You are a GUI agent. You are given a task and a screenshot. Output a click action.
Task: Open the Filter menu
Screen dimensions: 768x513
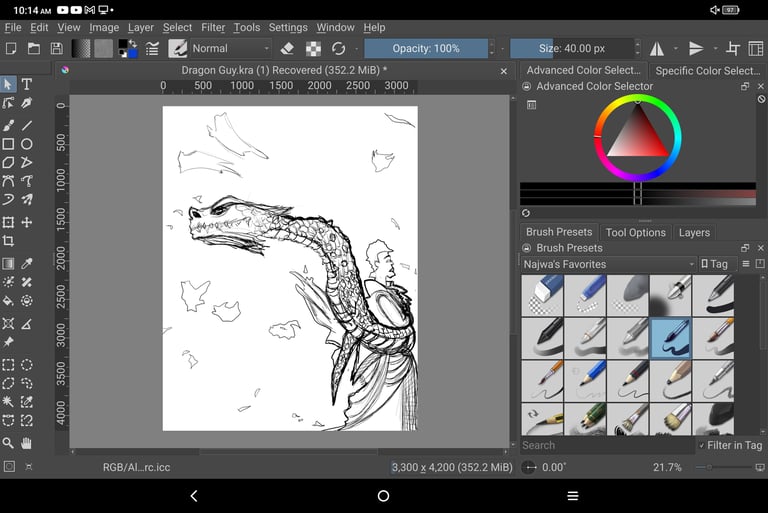point(213,28)
